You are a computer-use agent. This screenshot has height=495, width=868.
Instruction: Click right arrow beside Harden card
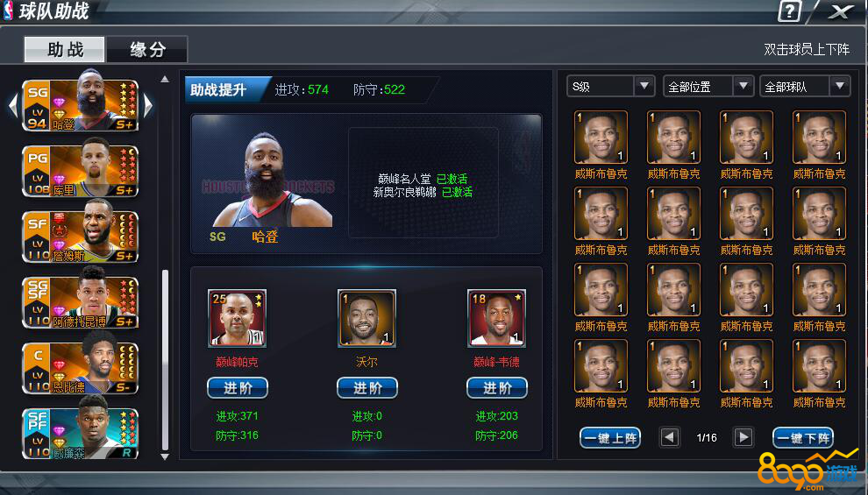(x=148, y=105)
